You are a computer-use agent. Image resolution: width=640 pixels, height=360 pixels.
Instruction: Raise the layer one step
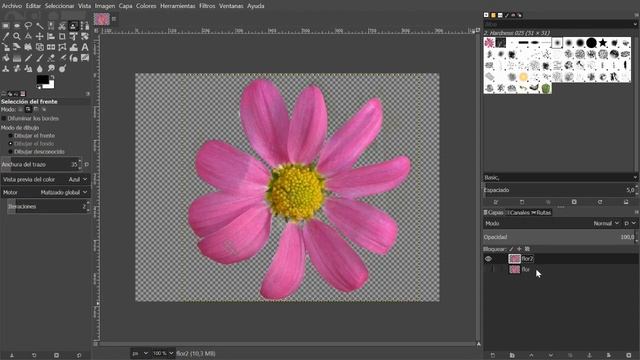[531, 356]
